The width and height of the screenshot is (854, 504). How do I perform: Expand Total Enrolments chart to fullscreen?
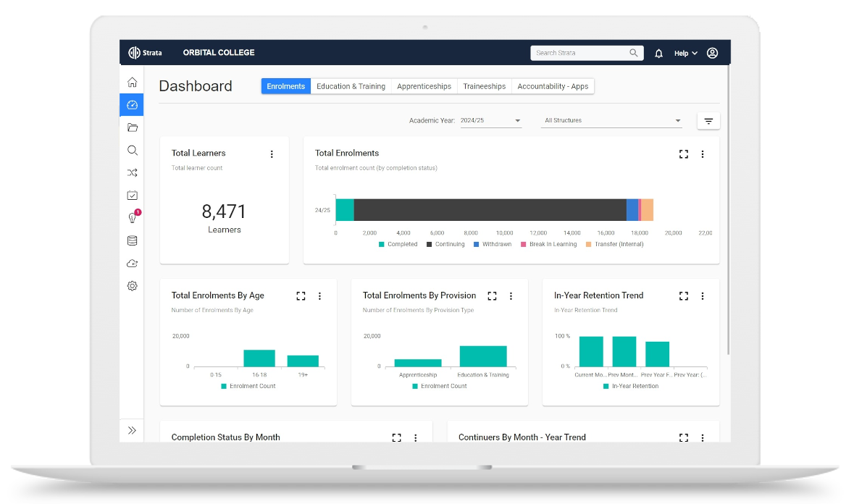684,154
